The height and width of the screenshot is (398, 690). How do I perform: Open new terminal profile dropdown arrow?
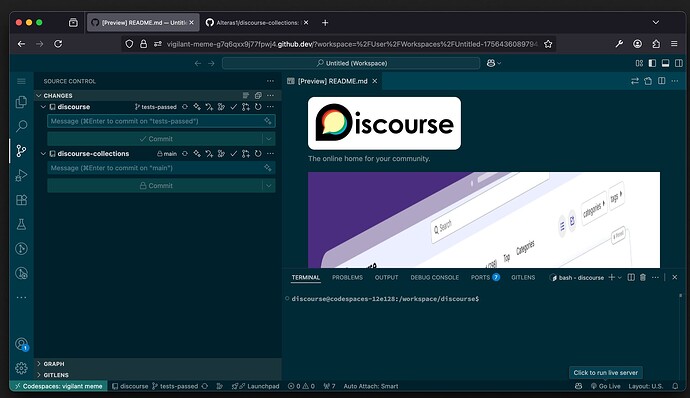pyautogui.click(x=620, y=277)
